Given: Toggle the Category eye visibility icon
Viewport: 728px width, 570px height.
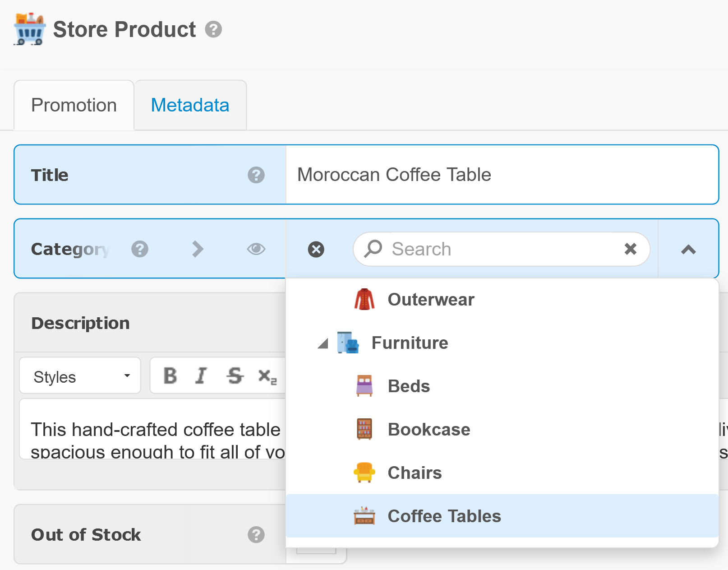Looking at the screenshot, I should tap(256, 249).
